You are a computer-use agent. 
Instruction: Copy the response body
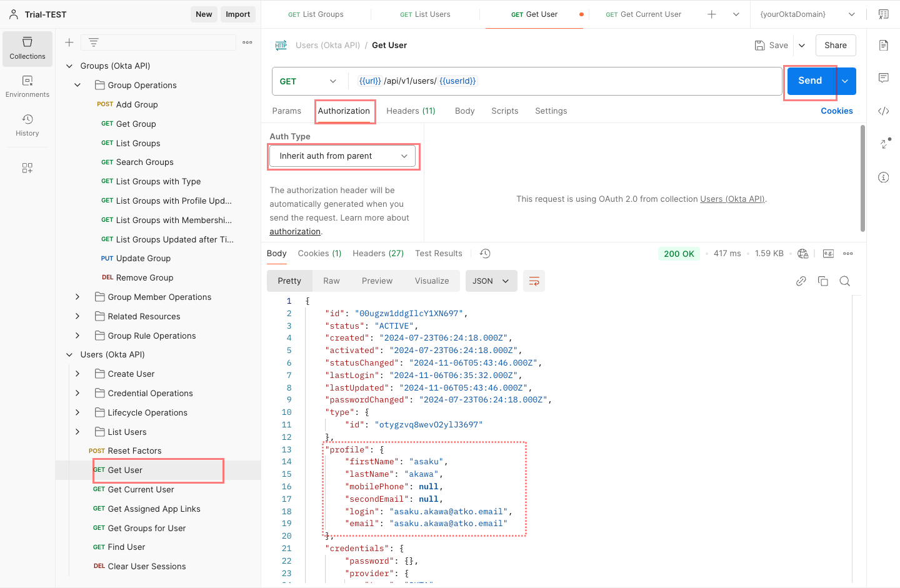click(x=823, y=281)
